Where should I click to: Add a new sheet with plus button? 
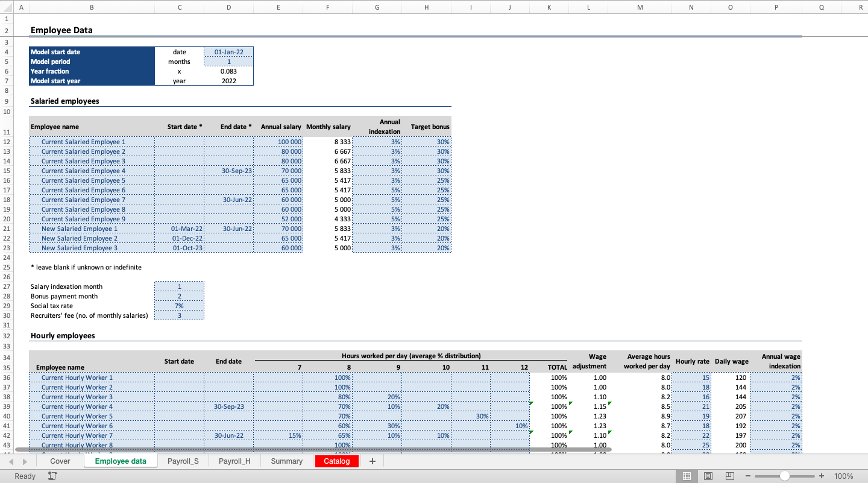click(372, 461)
